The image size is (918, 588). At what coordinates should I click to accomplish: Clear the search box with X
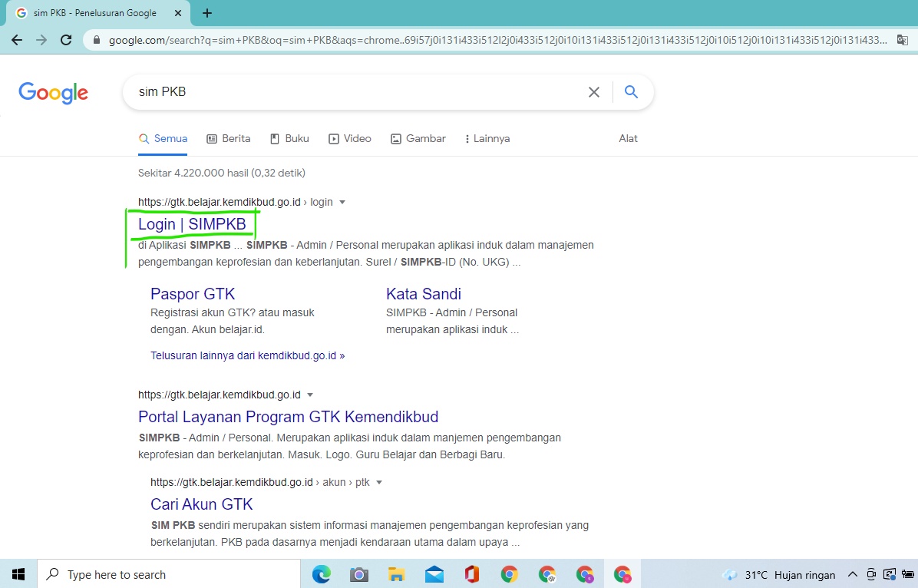tap(593, 92)
